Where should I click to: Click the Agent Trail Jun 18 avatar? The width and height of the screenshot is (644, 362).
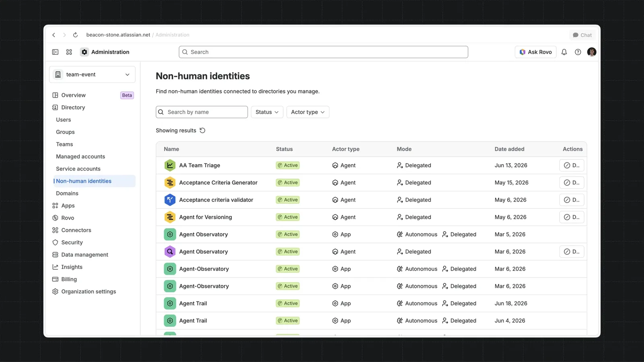(170, 304)
